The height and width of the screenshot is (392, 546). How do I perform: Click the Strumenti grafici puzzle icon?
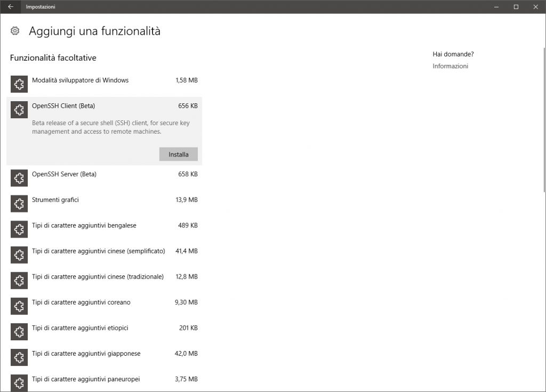click(19, 203)
